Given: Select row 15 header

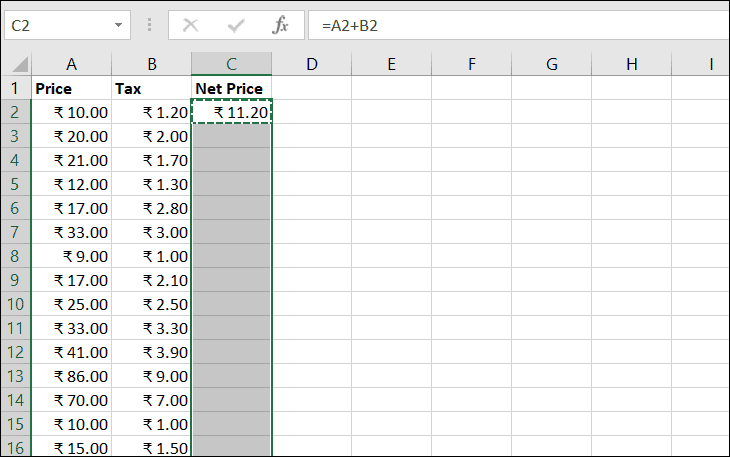Looking at the screenshot, I should (x=16, y=424).
